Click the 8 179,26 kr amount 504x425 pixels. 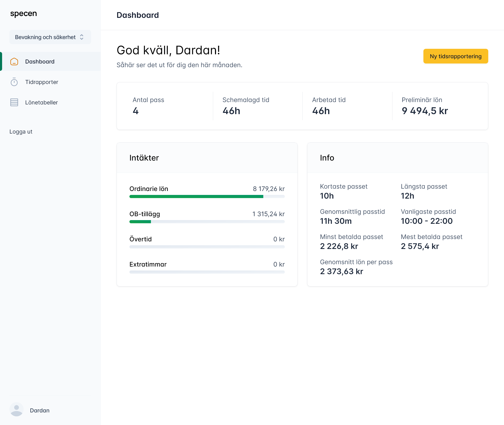269,189
